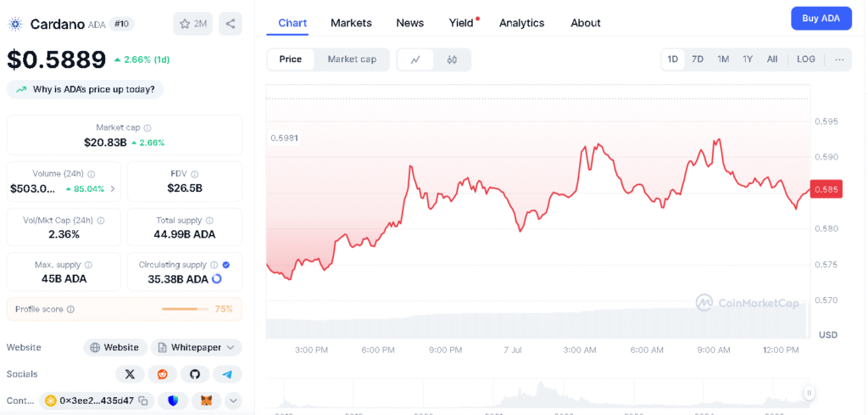Set chart range to 7D
Viewport: 868px width, 415px height.
(698, 59)
